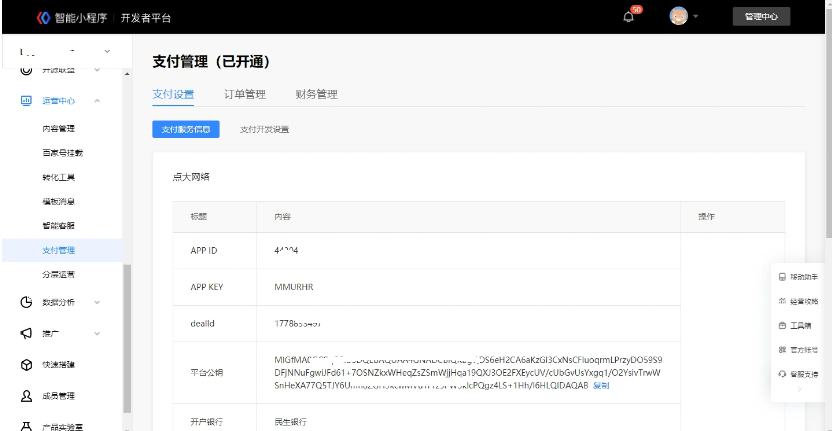Open 工具箱 in the floating panel
Image resolution: width=832 pixels, height=431 pixels.
(x=799, y=325)
